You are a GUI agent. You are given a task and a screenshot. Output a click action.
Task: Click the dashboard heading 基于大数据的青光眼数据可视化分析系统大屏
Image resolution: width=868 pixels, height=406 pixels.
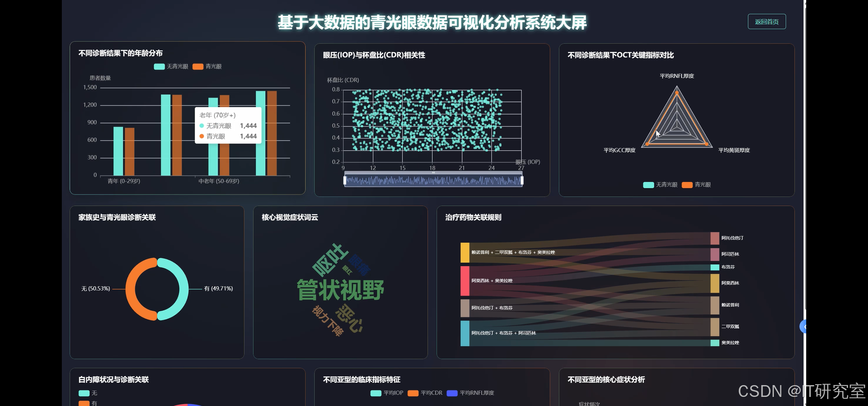point(432,22)
